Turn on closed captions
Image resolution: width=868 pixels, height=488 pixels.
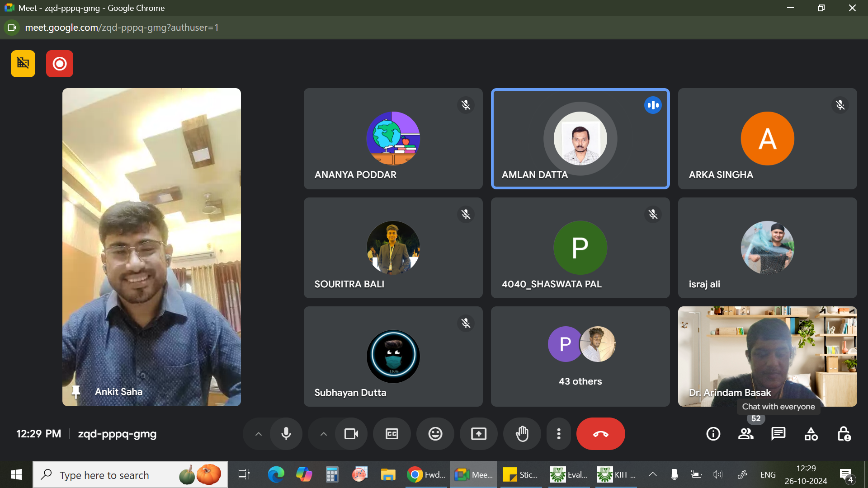(392, 434)
